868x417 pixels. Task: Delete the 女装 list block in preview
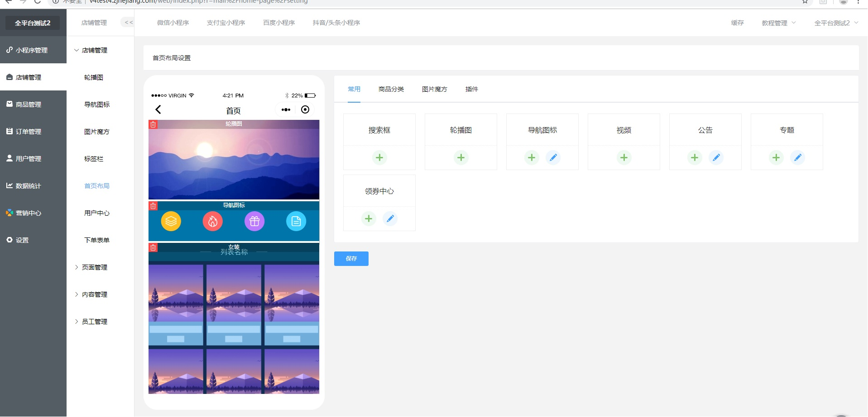click(x=153, y=247)
